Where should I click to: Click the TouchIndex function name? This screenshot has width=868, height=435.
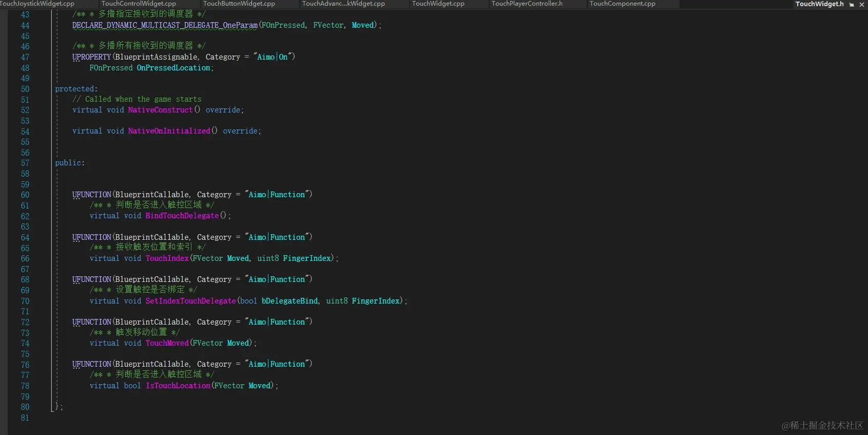point(167,258)
